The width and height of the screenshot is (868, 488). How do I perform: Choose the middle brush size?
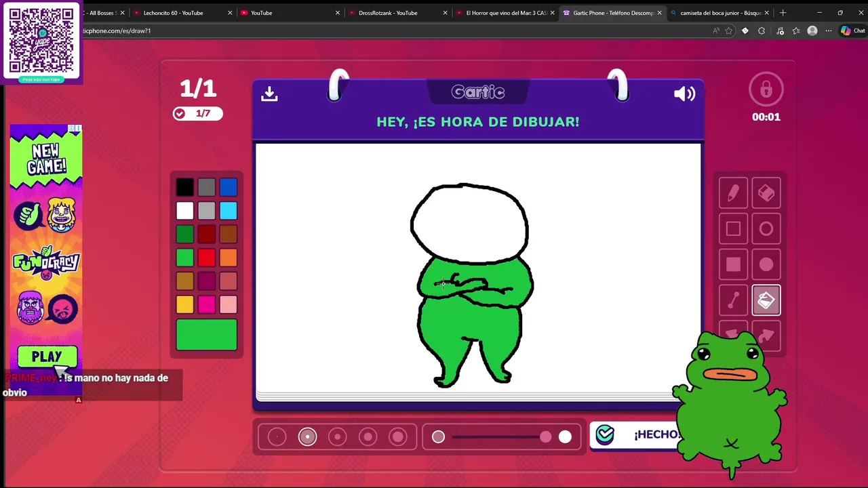[x=338, y=437]
